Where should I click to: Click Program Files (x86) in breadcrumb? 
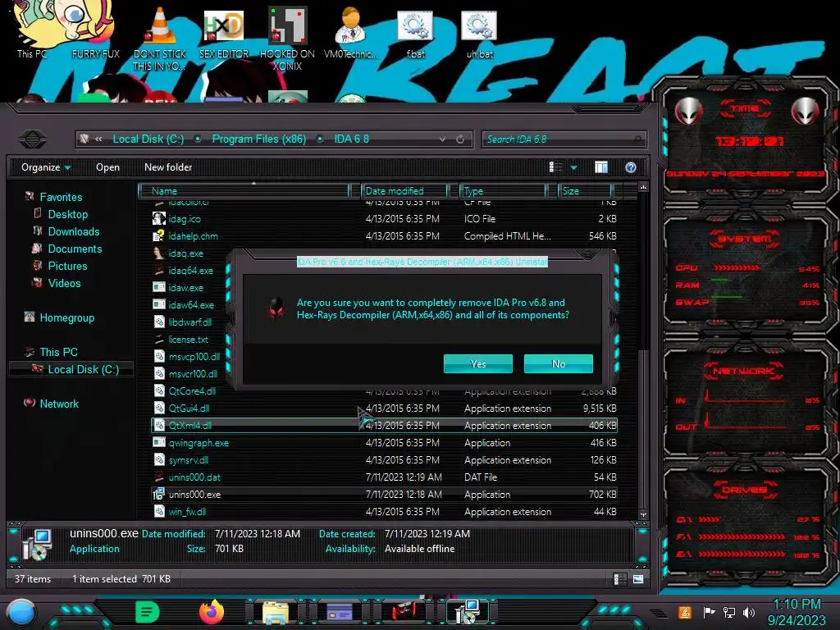[258, 139]
